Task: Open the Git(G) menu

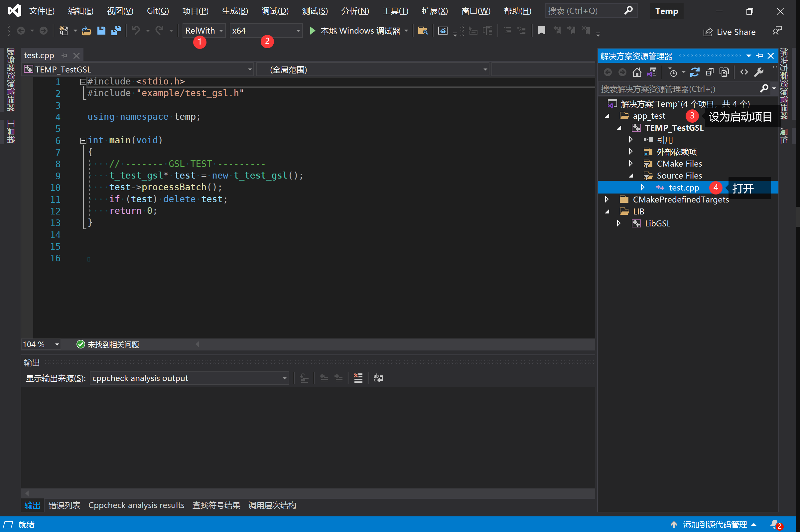Action: [x=158, y=11]
